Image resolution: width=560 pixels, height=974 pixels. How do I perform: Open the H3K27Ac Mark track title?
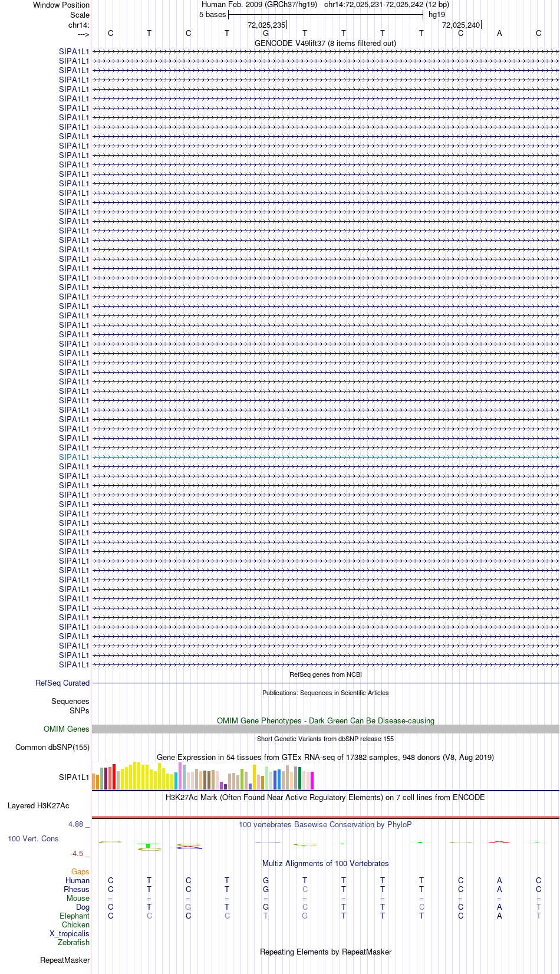pos(325,798)
